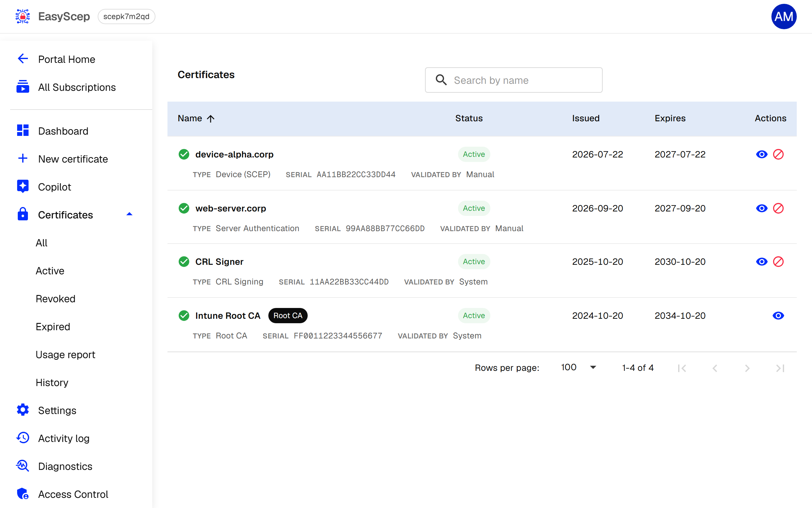
Task: Jump to the last page
Action: 780,368
